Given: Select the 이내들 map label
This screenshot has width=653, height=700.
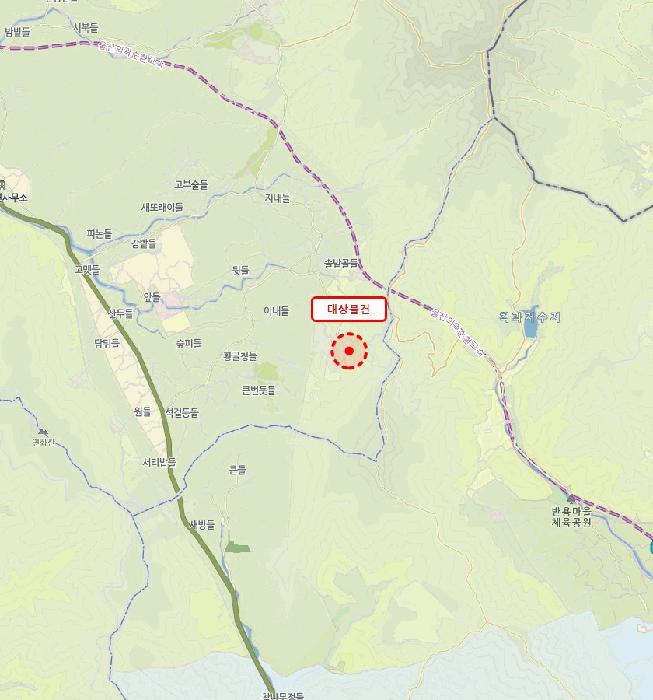Looking at the screenshot, I should click(x=276, y=310).
